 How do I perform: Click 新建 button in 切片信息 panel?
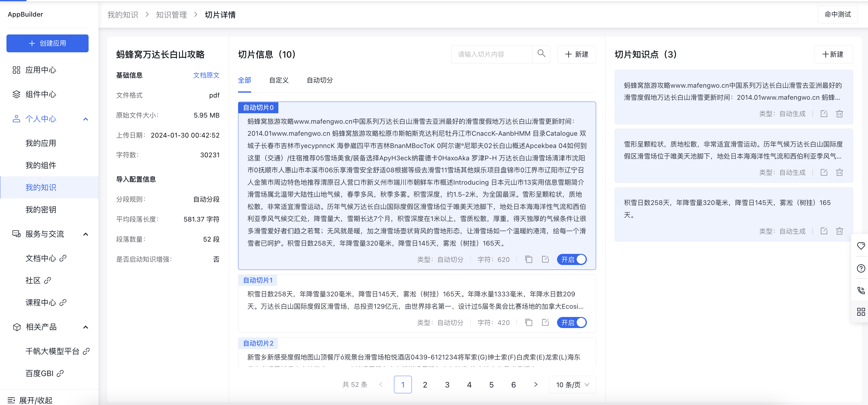pos(576,54)
